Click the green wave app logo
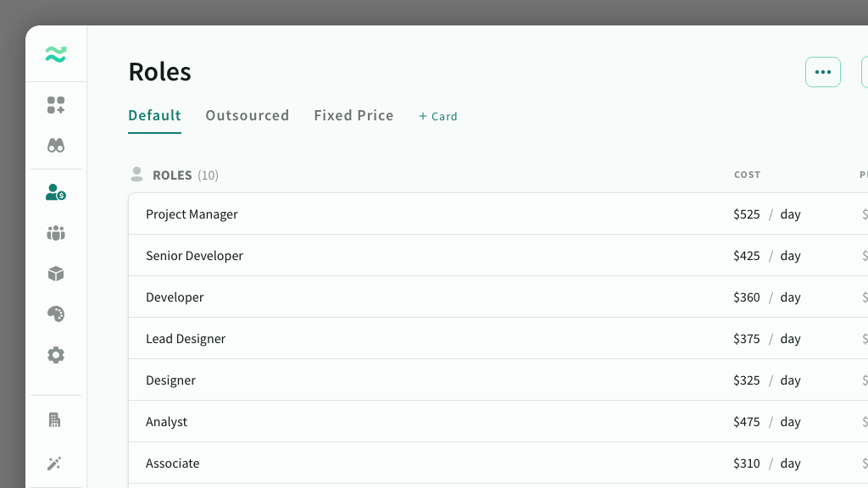Viewport: 868px width, 488px height. [56, 55]
